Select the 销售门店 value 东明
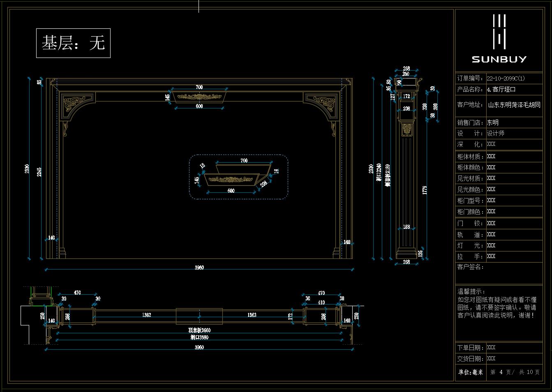Image resolution: width=552 pixels, height=392 pixels. pos(493,122)
